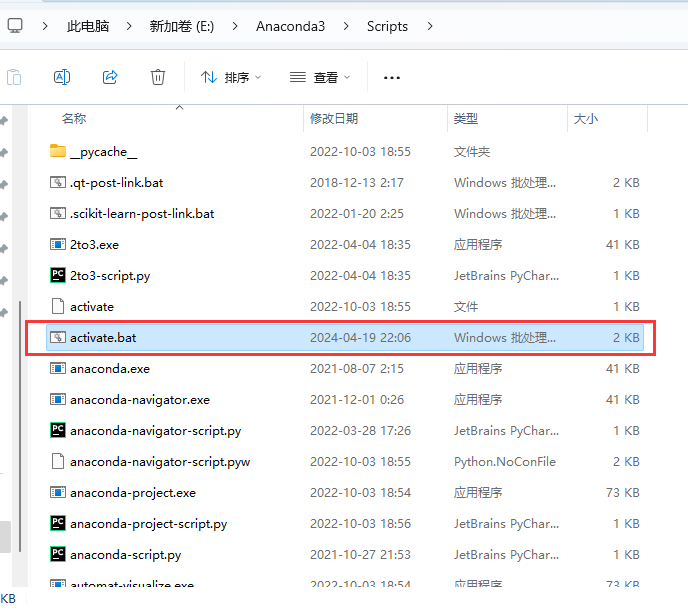Expand the chevron after 新加卷 (E:)

(x=235, y=26)
